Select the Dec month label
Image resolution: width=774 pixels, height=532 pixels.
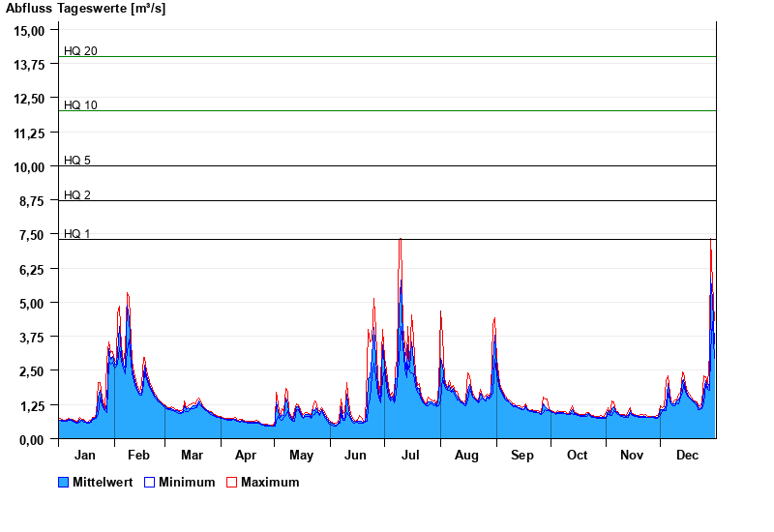687,456
